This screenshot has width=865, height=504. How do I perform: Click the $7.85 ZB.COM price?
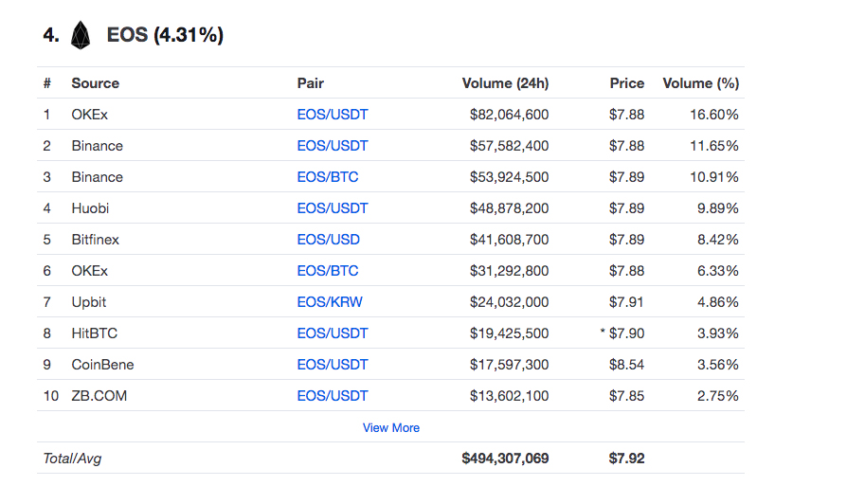tap(626, 396)
